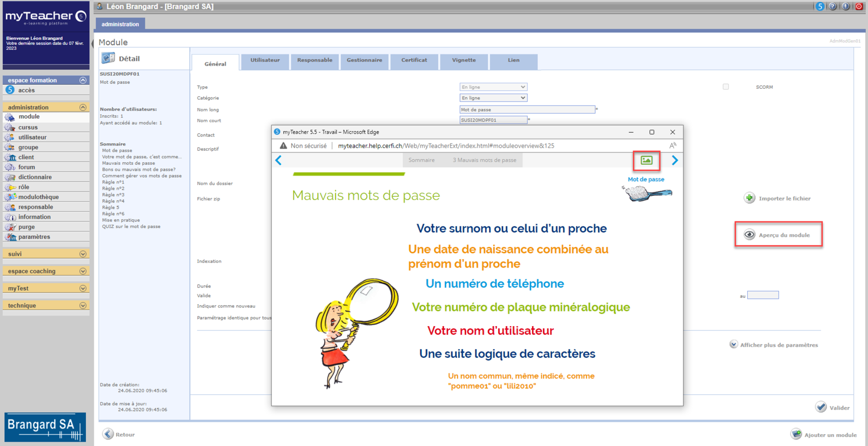Go to next slide with right arrow
This screenshot has height=446, width=868.
(x=675, y=161)
